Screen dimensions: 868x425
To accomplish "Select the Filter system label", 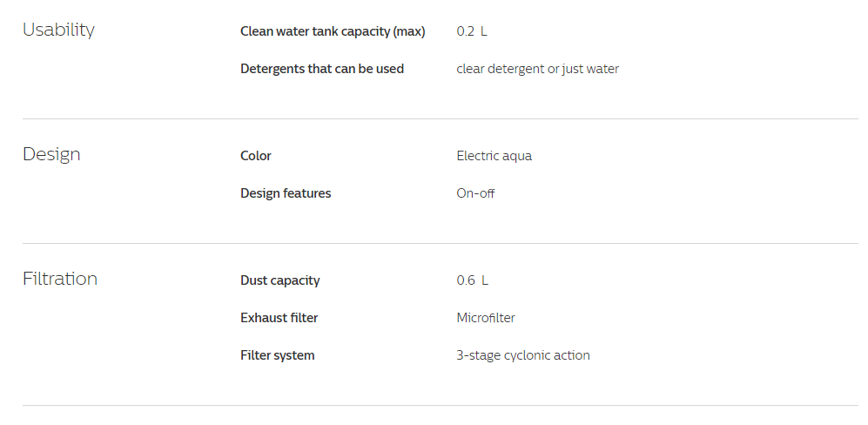I will click(x=278, y=355).
